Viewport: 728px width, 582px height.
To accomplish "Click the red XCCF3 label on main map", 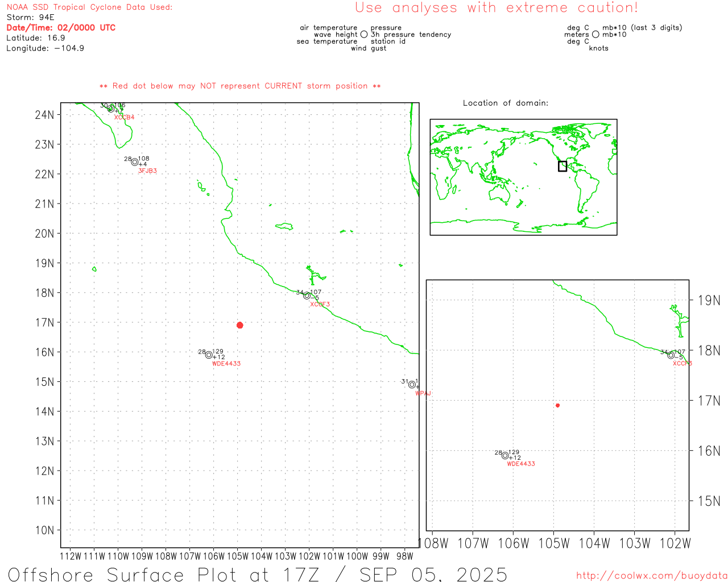I will [320, 305].
